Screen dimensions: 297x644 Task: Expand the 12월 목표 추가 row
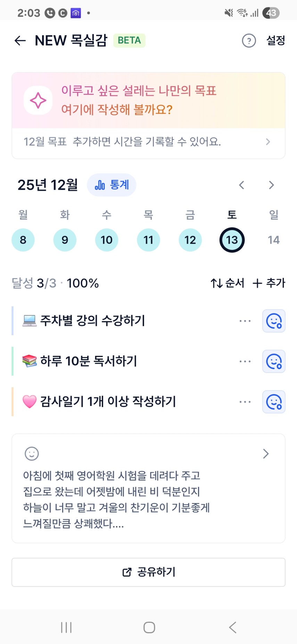point(267,142)
